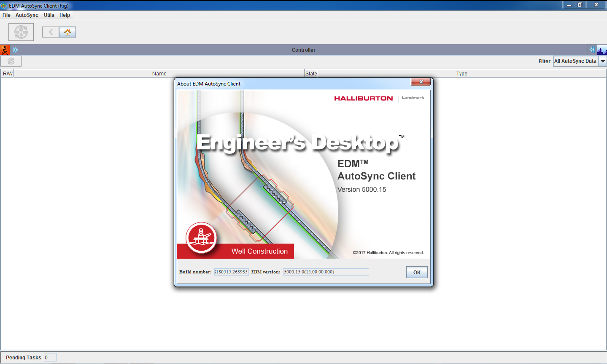The height and width of the screenshot is (364, 607).
Task: Click the Pending Tasks count field
Action: (x=50, y=357)
